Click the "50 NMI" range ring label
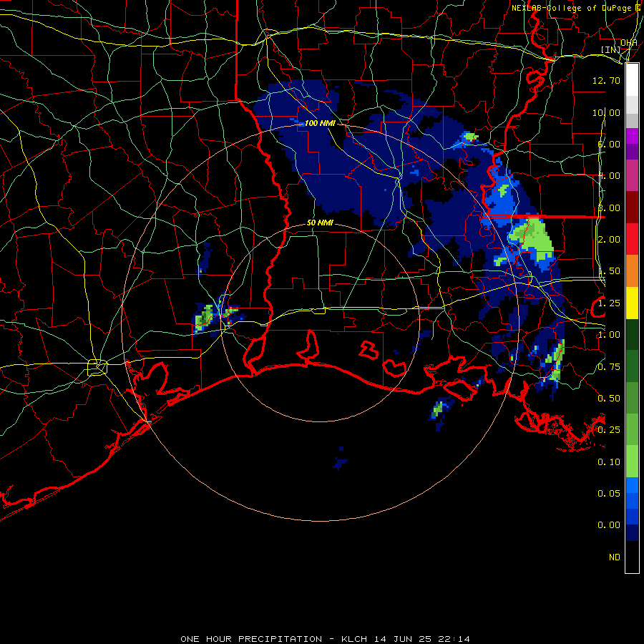 [320, 223]
